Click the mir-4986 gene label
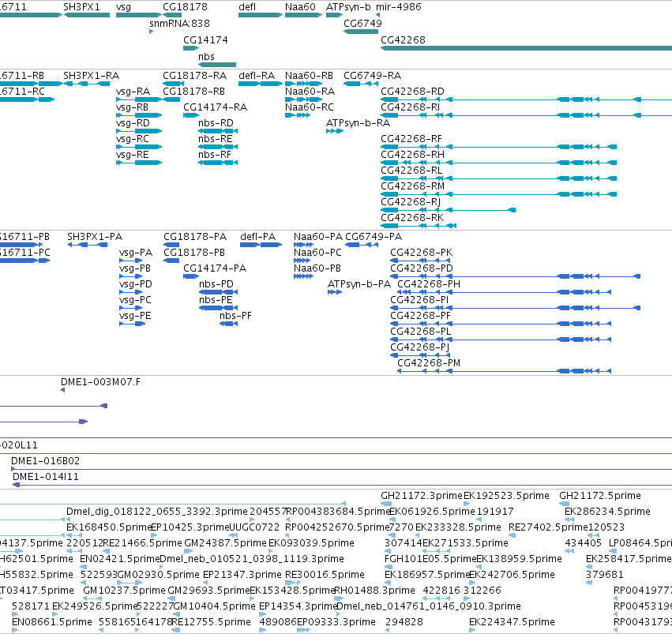The image size is (672, 634). click(399, 7)
